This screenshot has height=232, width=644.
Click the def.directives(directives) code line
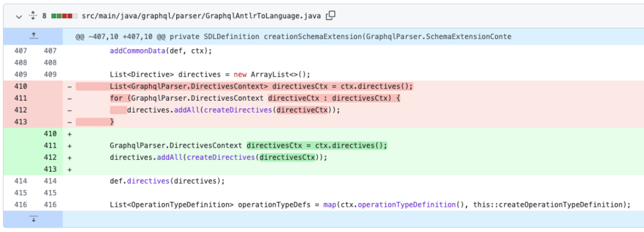click(x=167, y=180)
